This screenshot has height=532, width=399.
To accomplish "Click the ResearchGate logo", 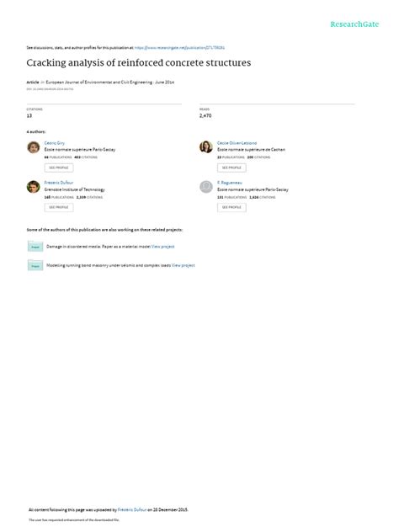I will 354,24.
